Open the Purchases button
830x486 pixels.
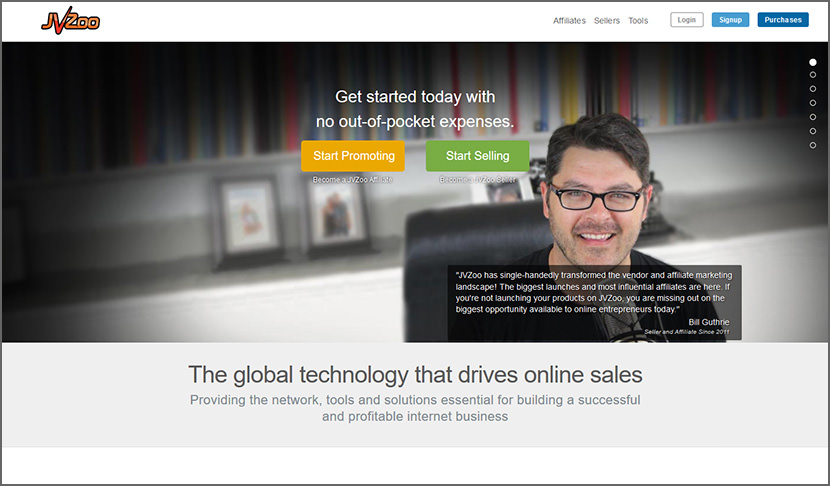click(x=783, y=20)
